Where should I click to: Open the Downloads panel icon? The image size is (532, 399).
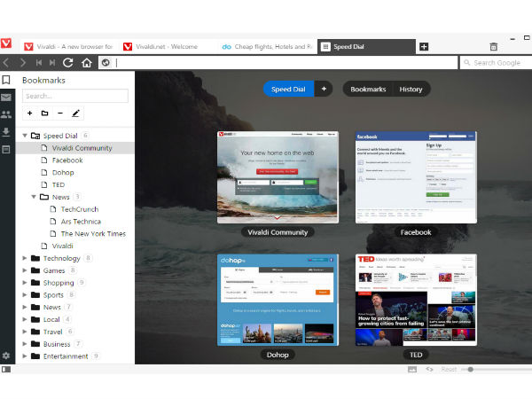pyautogui.click(x=6, y=132)
